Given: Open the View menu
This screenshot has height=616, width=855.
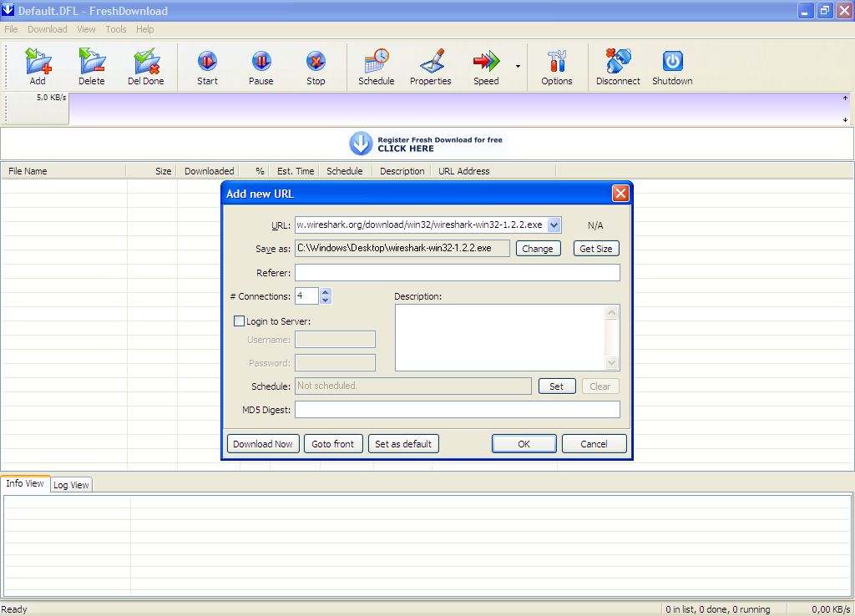Looking at the screenshot, I should pos(86,29).
